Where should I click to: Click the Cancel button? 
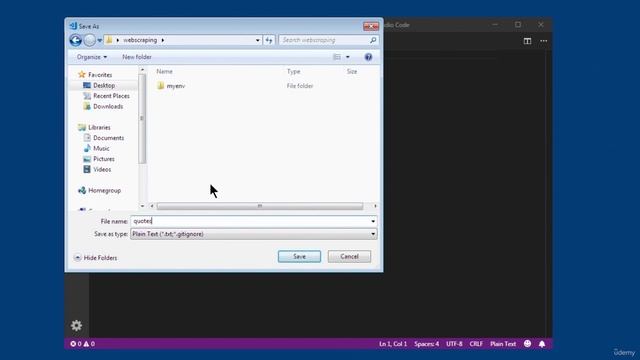point(349,256)
